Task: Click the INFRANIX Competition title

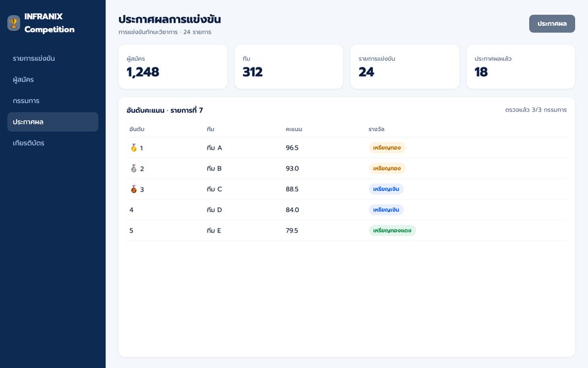Action: tap(49, 23)
